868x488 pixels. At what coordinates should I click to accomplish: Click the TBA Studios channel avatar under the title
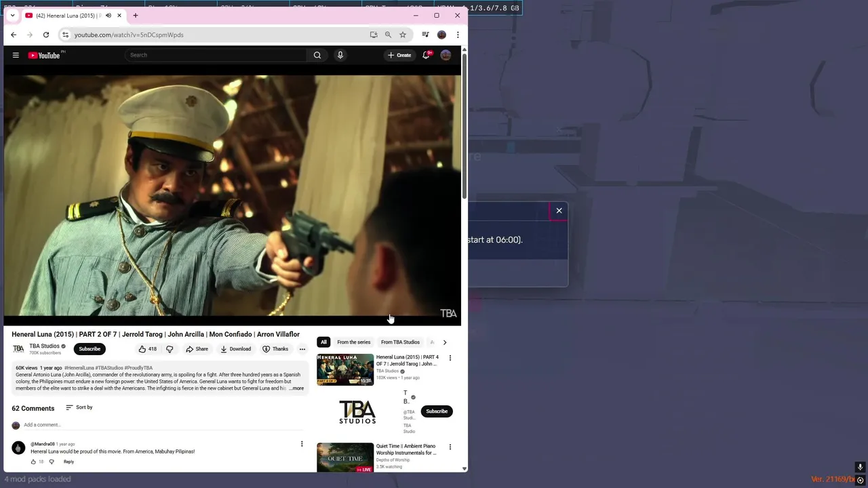coord(18,349)
